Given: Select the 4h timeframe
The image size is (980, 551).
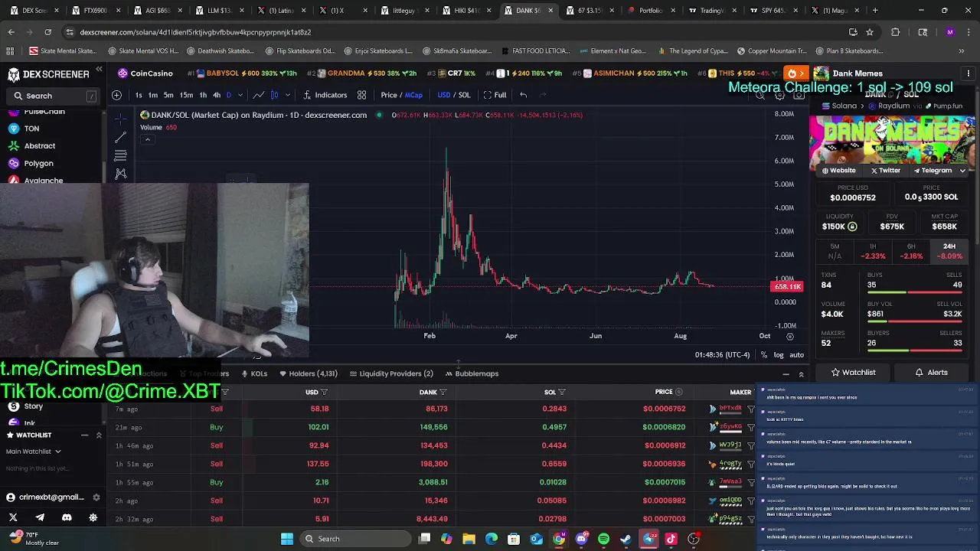Looking at the screenshot, I should point(217,95).
